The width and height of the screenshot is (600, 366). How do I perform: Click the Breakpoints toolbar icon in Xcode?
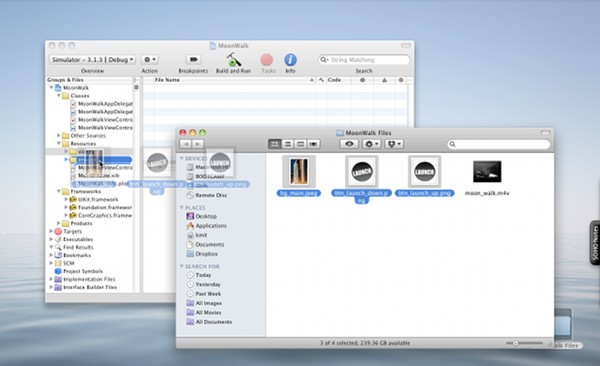(x=193, y=59)
